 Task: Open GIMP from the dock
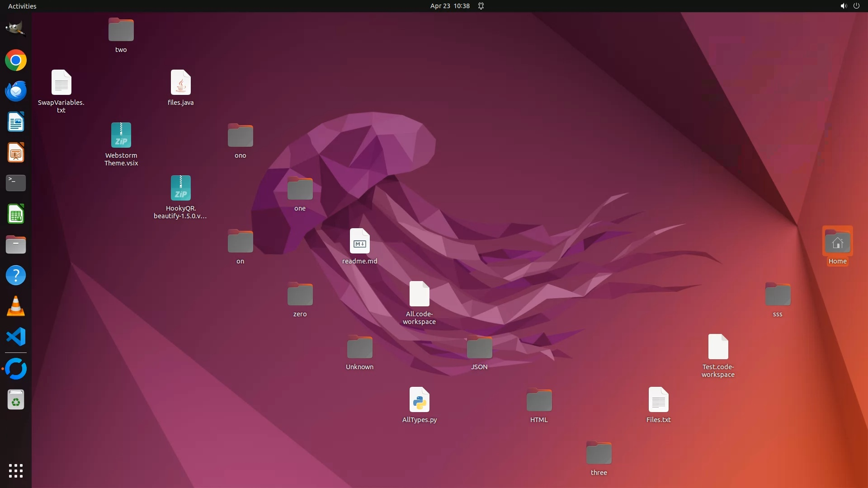coord(15,29)
